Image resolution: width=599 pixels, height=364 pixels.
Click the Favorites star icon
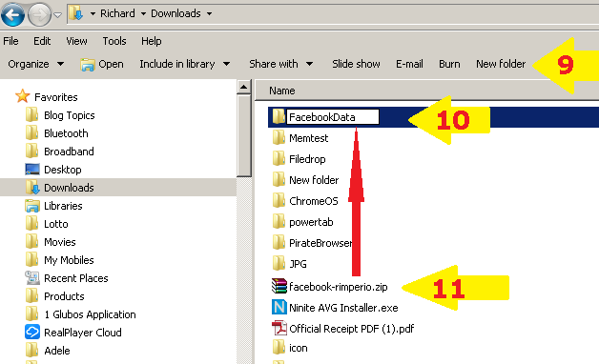click(23, 96)
